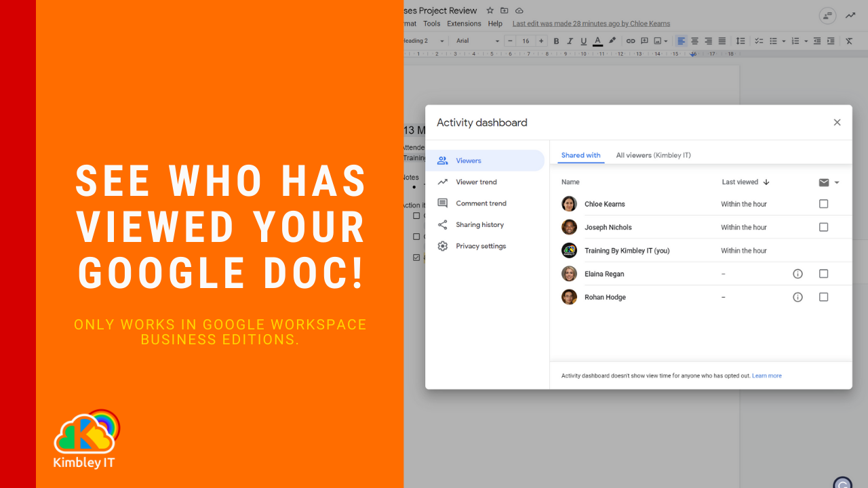
Task: Check the box for Chloe Kearns
Action: click(824, 204)
